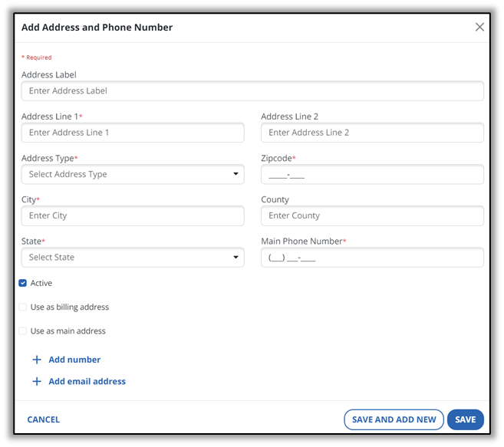Uncheck the Active checkbox

click(x=23, y=283)
